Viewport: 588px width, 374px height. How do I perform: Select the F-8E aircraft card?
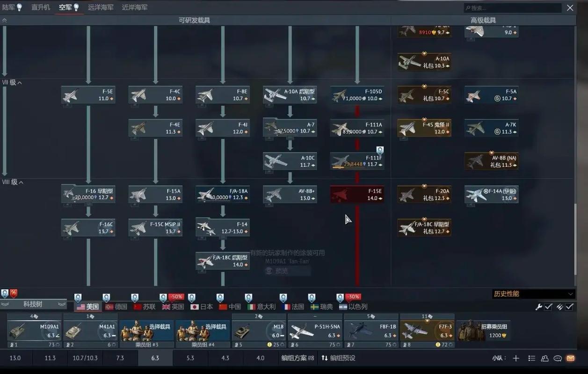(223, 95)
